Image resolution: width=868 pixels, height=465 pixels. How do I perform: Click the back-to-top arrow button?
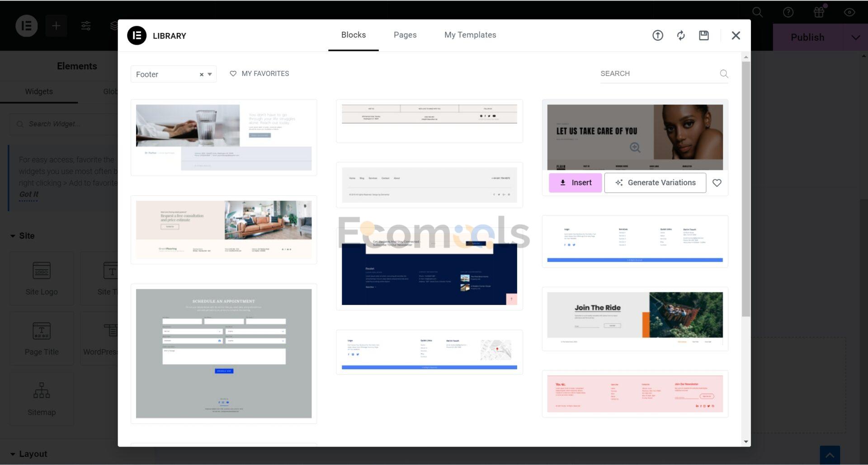(830, 455)
